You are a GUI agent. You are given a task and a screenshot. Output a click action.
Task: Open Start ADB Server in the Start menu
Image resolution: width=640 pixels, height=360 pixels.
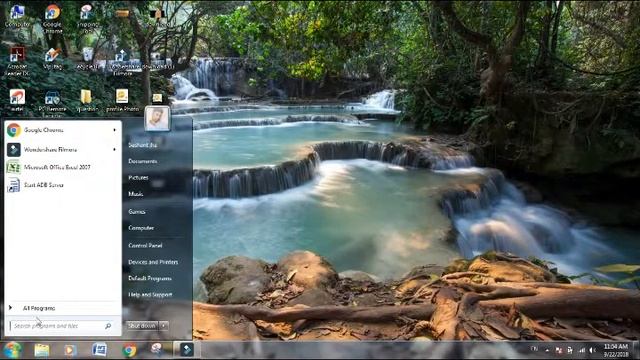coord(62,185)
